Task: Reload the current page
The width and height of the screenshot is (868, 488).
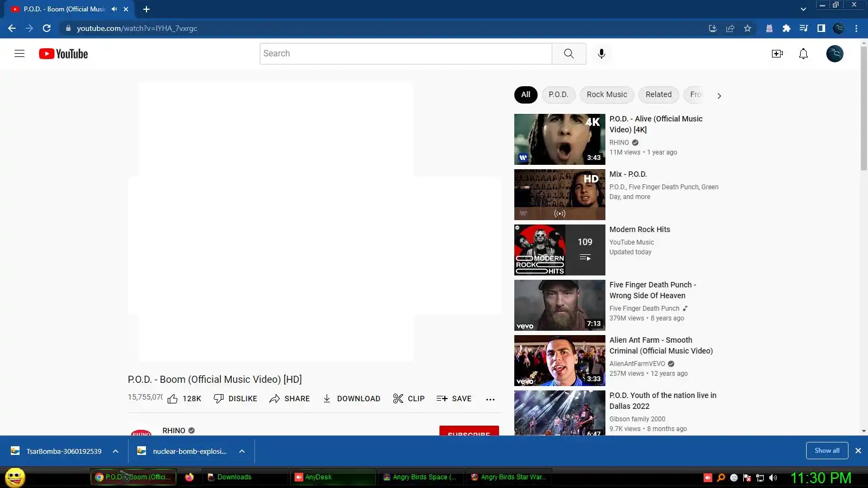Action: [x=47, y=28]
